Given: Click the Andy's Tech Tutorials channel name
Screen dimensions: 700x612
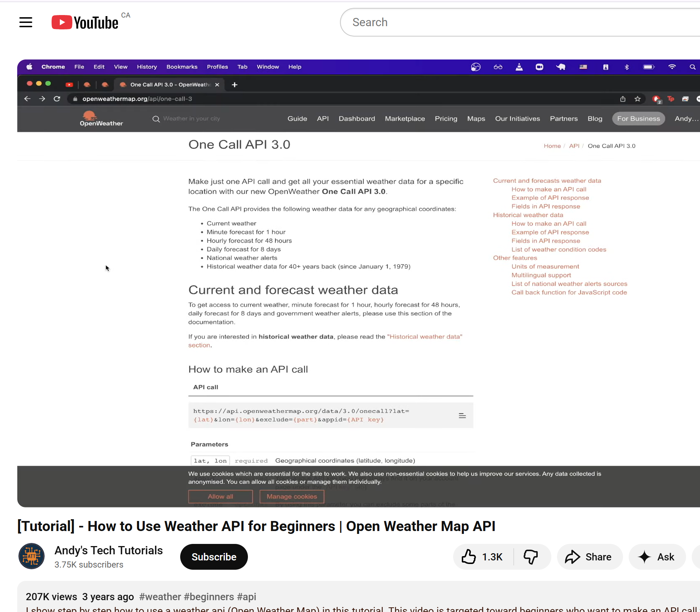Looking at the screenshot, I should [109, 550].
